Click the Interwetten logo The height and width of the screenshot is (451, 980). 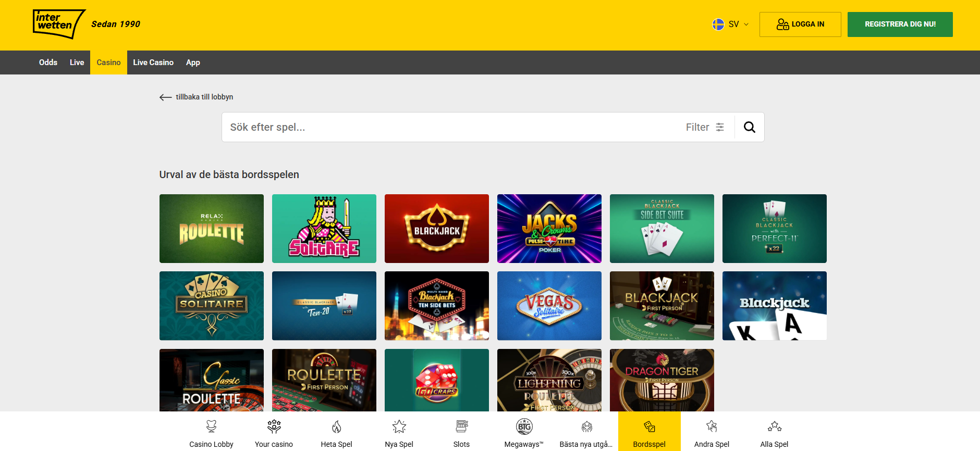[59, 24]
